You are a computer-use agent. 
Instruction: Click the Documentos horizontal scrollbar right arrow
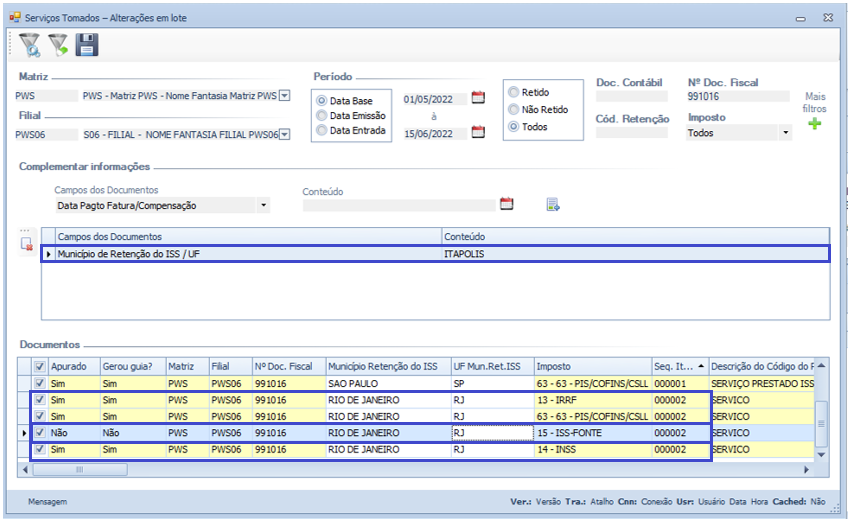(807, 468)
